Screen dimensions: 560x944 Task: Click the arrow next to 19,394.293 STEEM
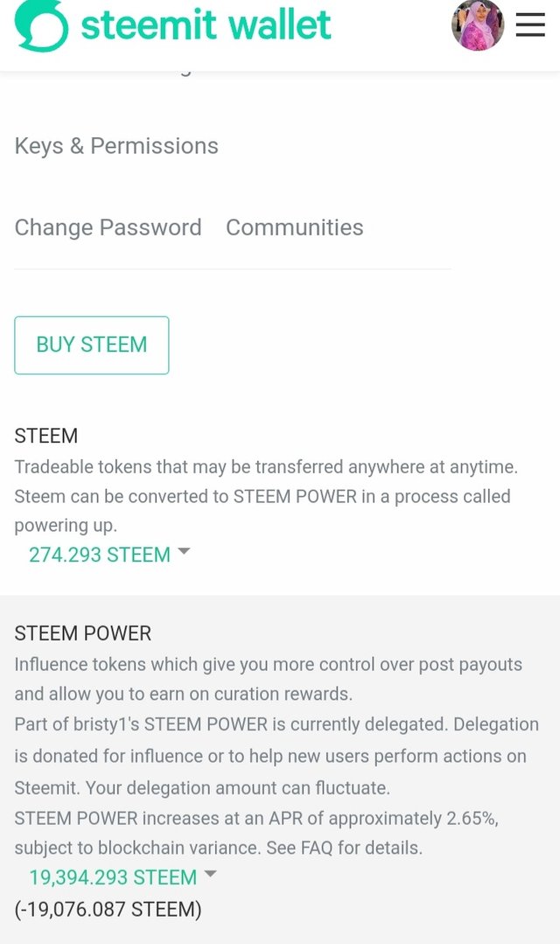pyautogui.click(x=210, y=874)
